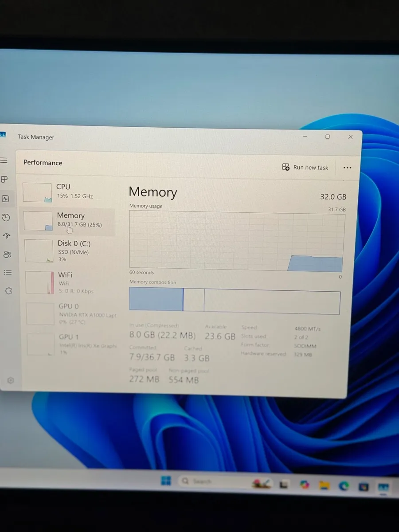Open the Details page icon
This screenshot has height=532, width=399.
pos(8,272)
